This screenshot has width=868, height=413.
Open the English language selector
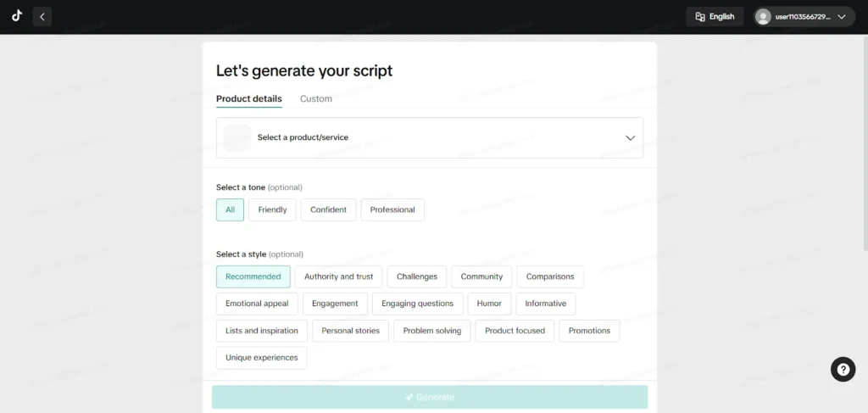715,17
